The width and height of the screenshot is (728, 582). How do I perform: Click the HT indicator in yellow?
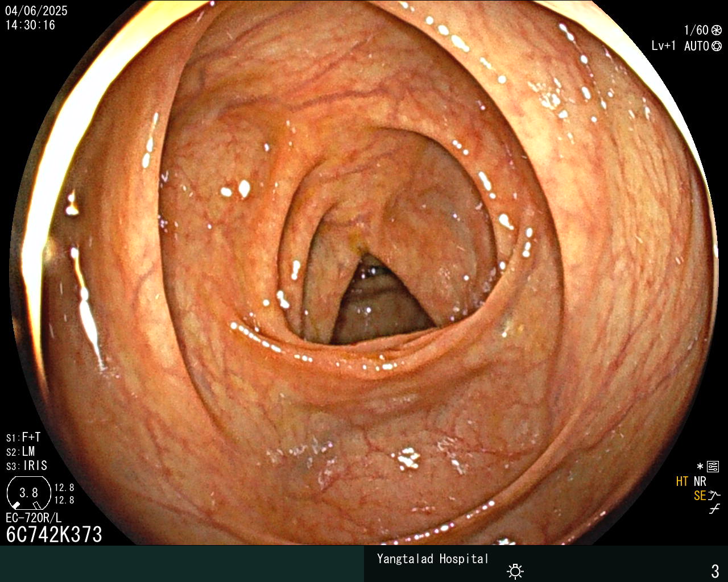(x=682, y=481)
